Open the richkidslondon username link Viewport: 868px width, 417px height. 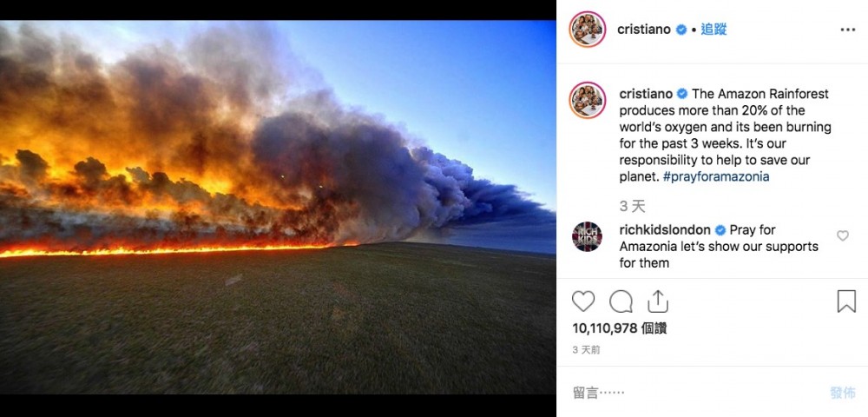click(665, 230)
